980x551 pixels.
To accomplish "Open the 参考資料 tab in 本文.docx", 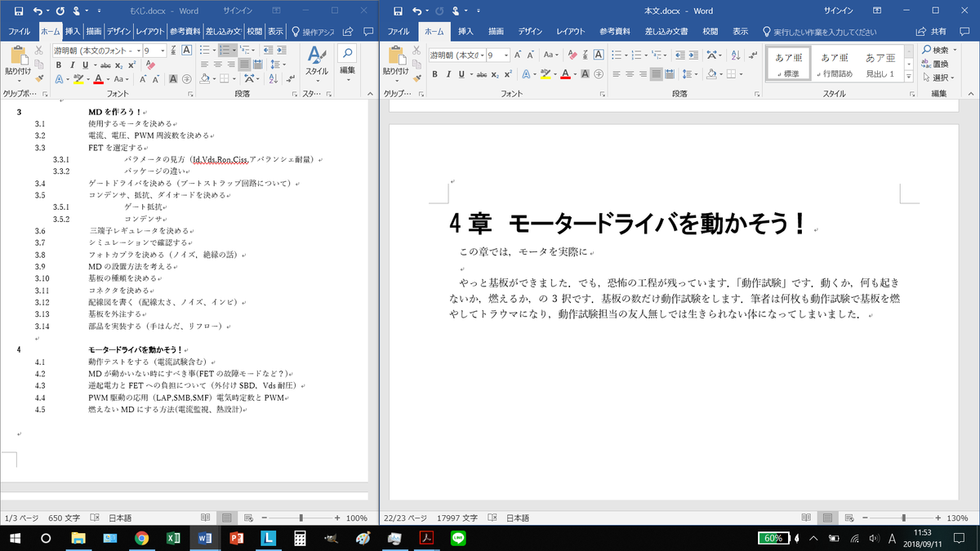I will pos(615,31).
